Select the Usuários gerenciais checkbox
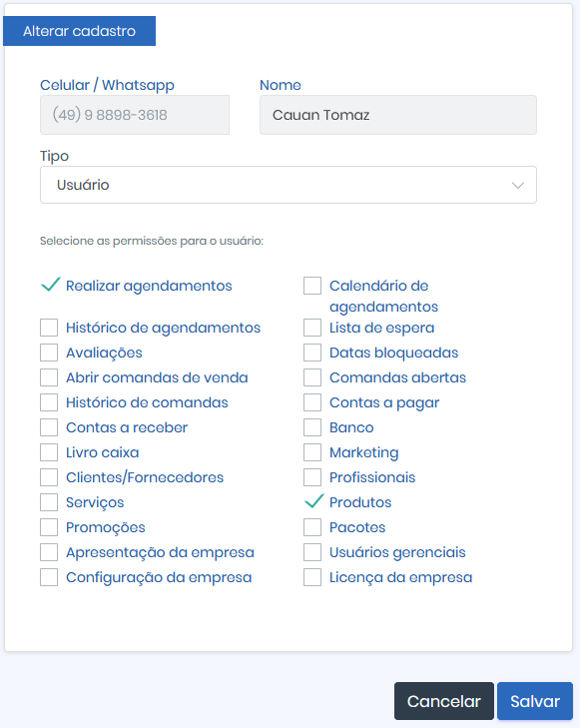580x728 pixels. [312, 552]
